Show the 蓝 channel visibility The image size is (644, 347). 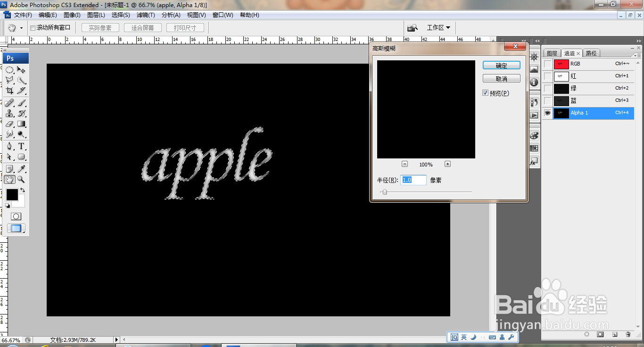point(547,100)
